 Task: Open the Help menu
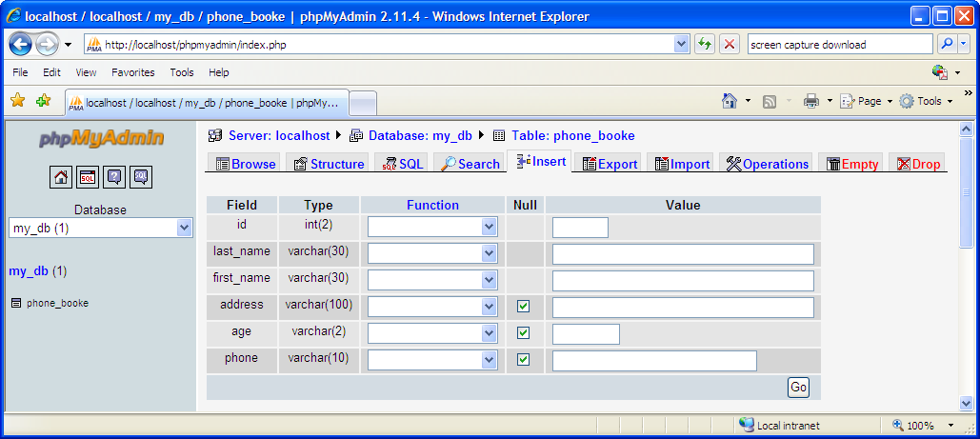219,72
